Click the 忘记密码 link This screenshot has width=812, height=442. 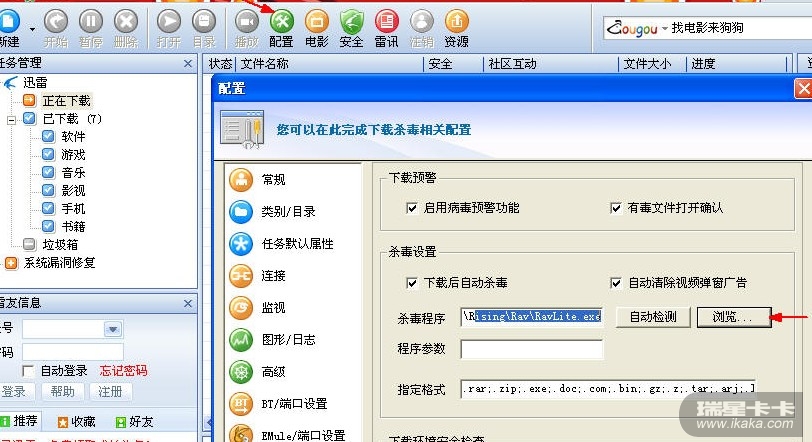click(x=123, y=371)
